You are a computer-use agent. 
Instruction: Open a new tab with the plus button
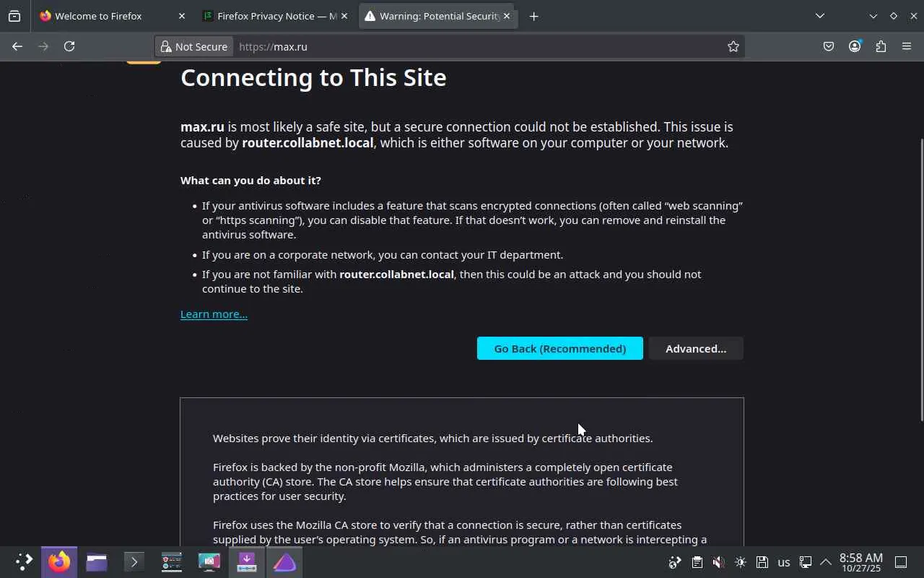tap(533, 16)
